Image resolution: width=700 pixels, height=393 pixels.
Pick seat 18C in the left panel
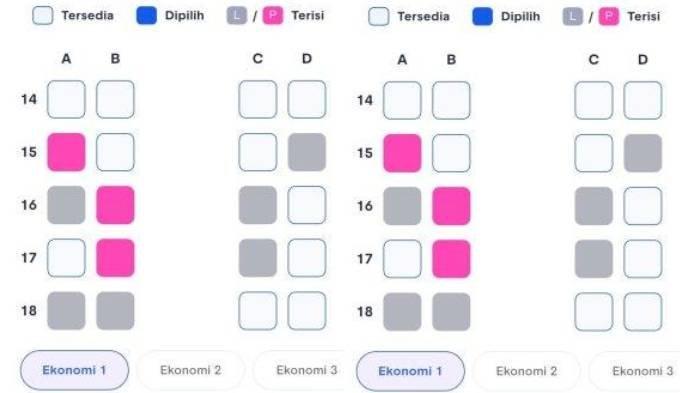[x=258, y=310]
